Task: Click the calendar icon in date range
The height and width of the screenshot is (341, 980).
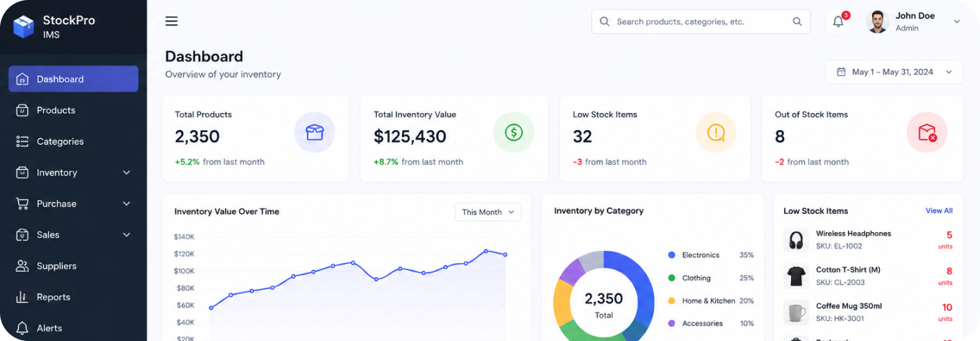Action: [x=841, y=72]
